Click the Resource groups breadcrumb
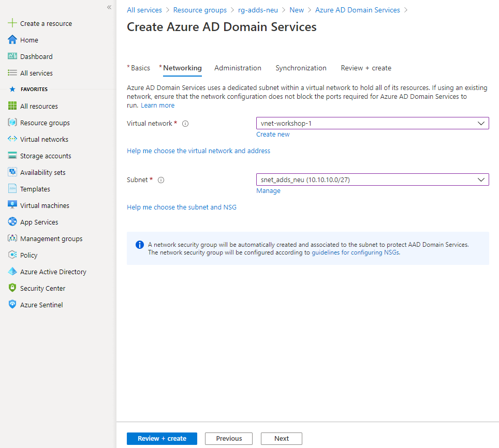The image size is (499, 448). pyautogui.click(x=200, y=10)
